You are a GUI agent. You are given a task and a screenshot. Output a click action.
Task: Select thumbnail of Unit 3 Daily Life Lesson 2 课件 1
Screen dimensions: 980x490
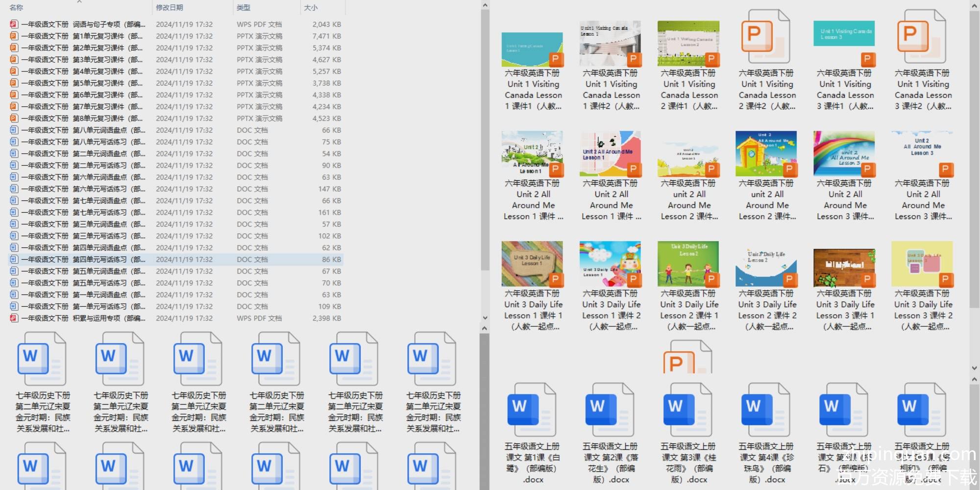(688, 264)
